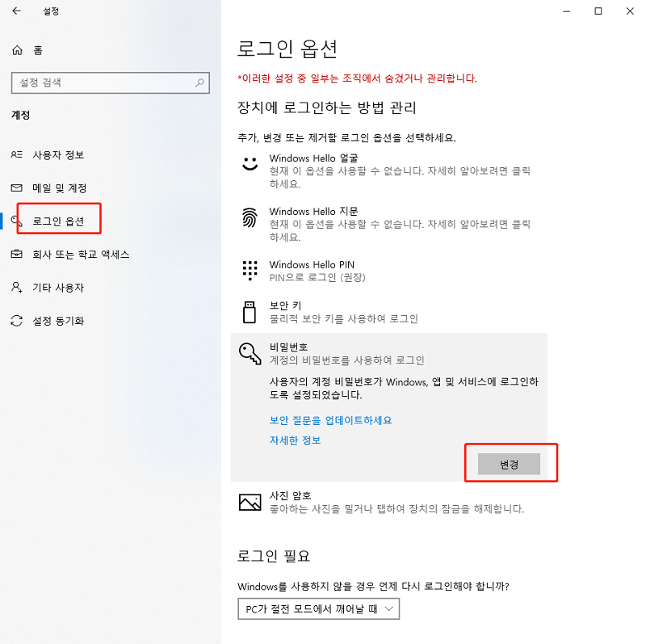
Task: Click the 로그인 옵션 page title
Action: (287, 49)
